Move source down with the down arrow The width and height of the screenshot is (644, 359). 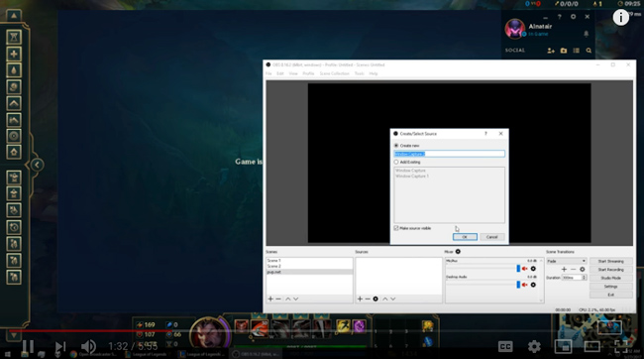[x=393, y=299]
